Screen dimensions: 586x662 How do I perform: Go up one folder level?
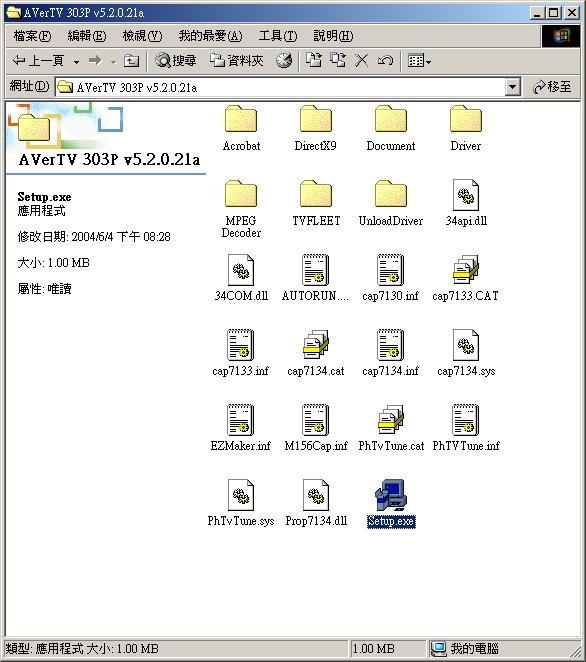(131, 61)
